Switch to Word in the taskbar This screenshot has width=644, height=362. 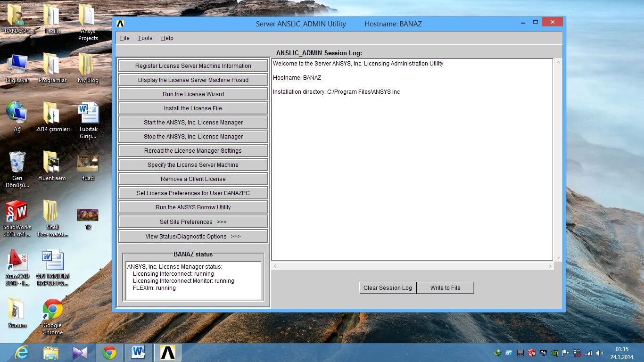(139, 353)
